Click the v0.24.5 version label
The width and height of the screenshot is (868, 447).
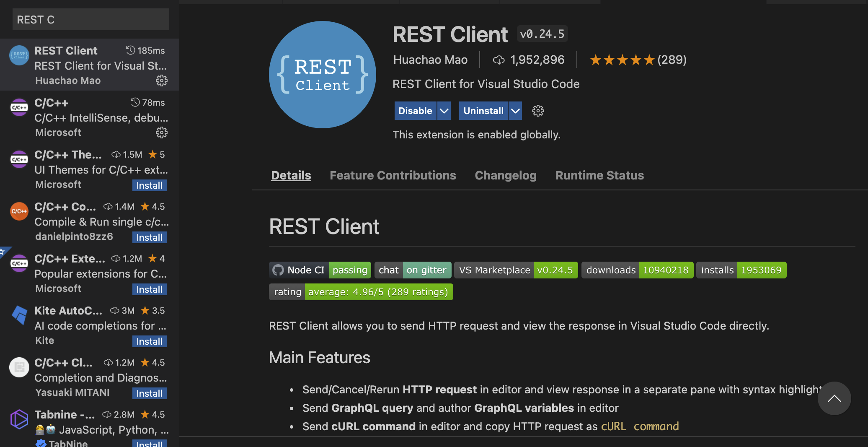pyautogui.click(x=542, y=34)
